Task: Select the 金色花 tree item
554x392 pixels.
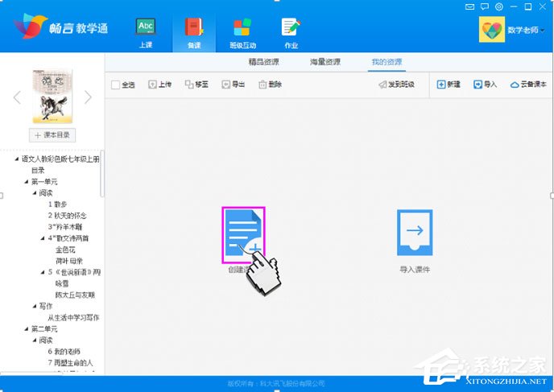Action: point(65,250)
